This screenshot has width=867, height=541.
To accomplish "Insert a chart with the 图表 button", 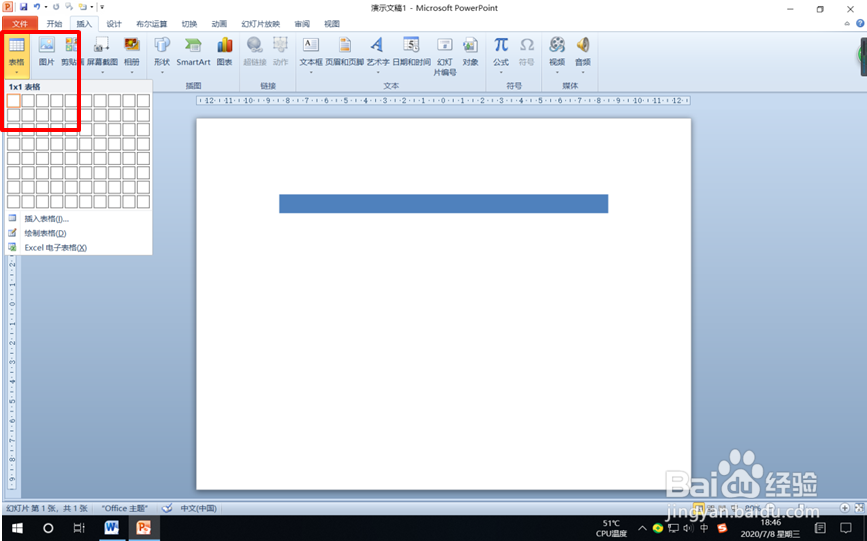I will coord(224,51).
